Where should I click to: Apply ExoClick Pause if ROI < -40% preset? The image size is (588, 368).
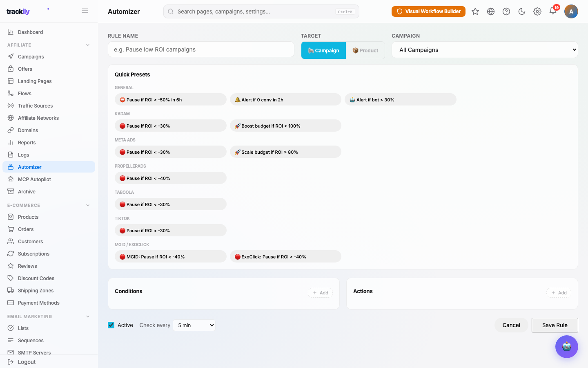(285, 256)
